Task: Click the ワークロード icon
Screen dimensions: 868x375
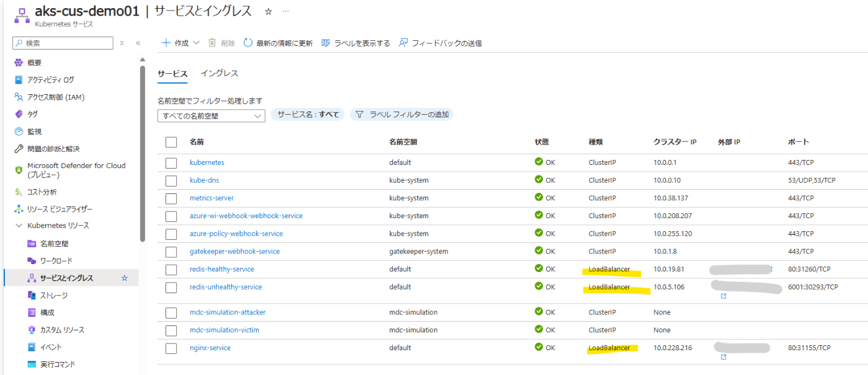Action: (x=32, y=261)
